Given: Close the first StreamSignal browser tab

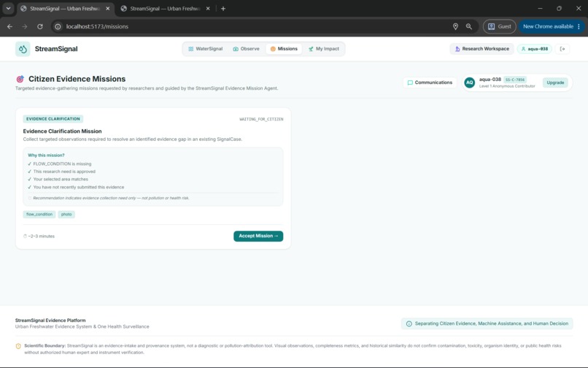Looking at the screenshot, I should point(108,8).
